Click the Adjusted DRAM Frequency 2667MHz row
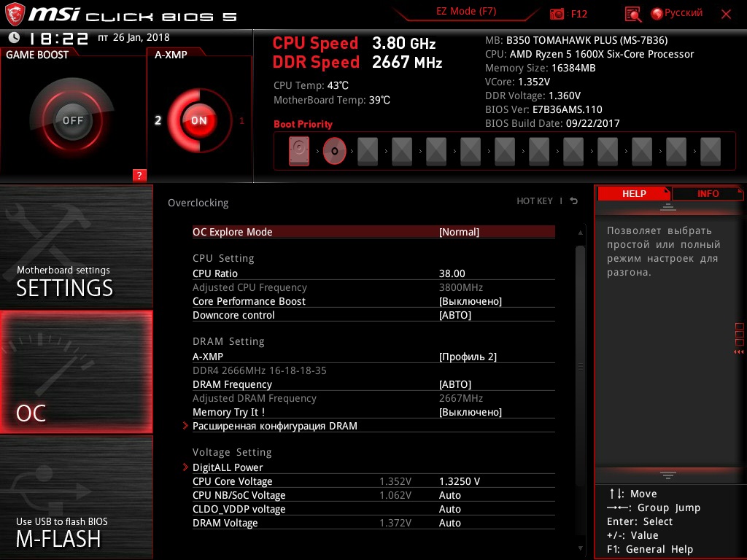747x560 pixels. coord(373,398)
